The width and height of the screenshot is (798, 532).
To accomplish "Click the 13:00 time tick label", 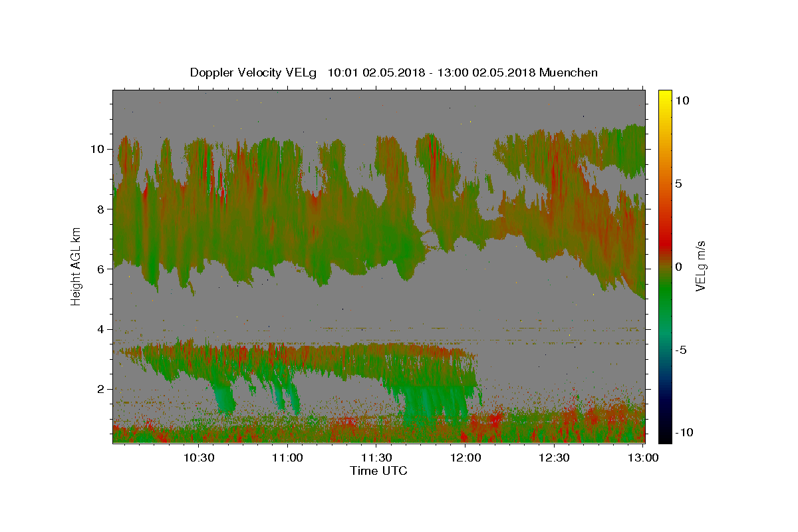I will [x=642, y=458].
